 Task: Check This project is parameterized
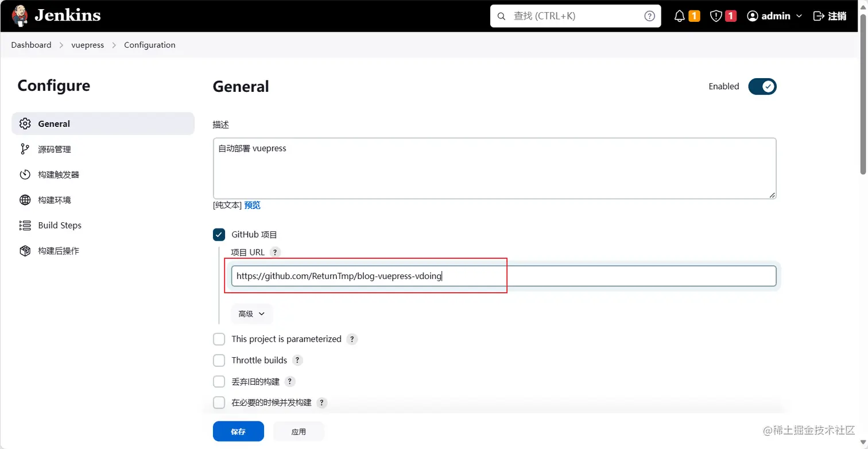click(x=219, y=339)
